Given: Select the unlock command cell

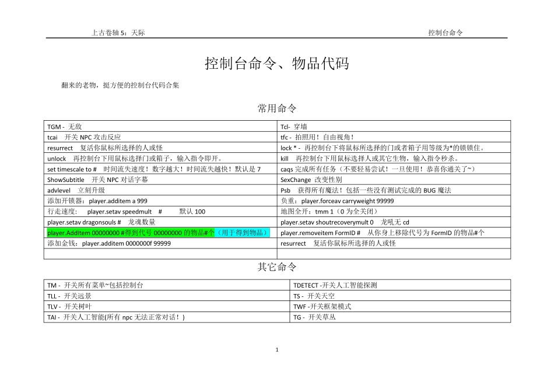Looking at the screenshot, I should click(x=160, y=158).
